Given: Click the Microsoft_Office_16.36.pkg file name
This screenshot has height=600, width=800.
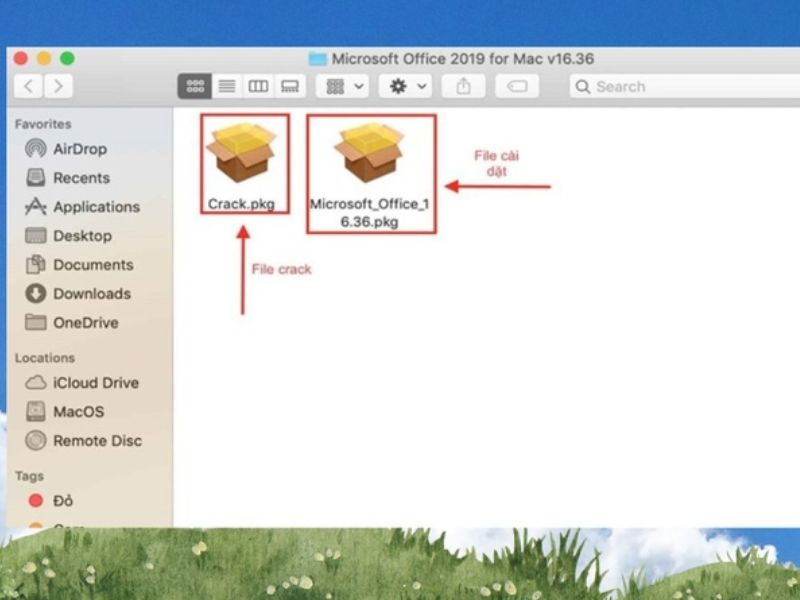Looking at the screenshot, I should point(369,213).
